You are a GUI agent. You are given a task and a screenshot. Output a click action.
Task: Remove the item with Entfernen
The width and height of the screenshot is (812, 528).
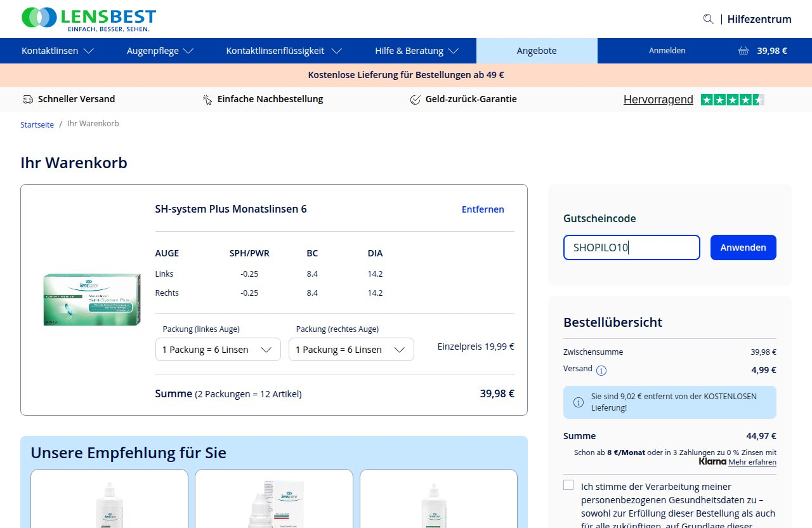[483, 209]
